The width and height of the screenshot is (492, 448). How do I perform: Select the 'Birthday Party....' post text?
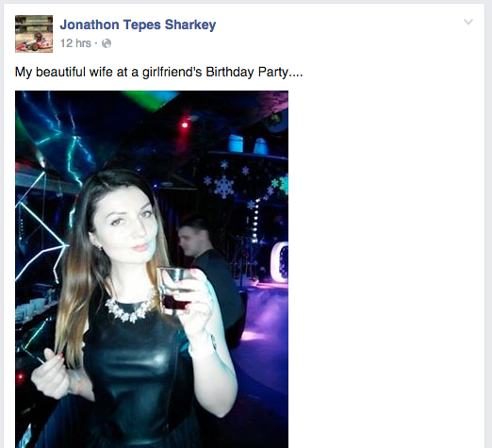tap(254, 72)
